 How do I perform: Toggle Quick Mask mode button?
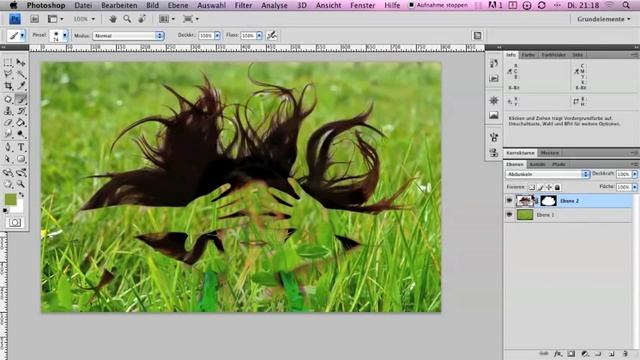pyautogui.click(x=15, y=222)
